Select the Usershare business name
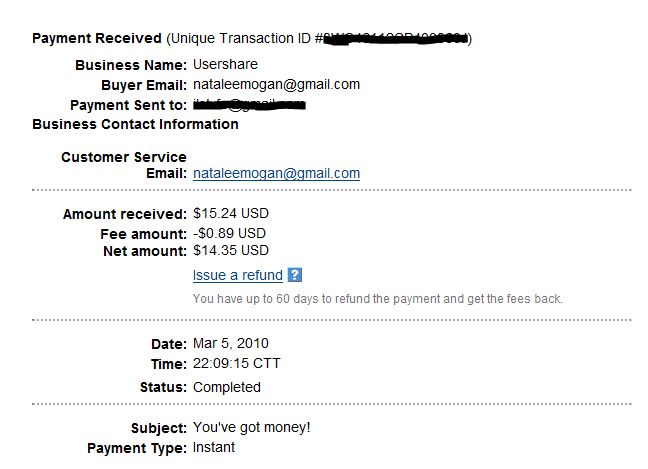Screen dimensions: 648x469 (225, 65)
